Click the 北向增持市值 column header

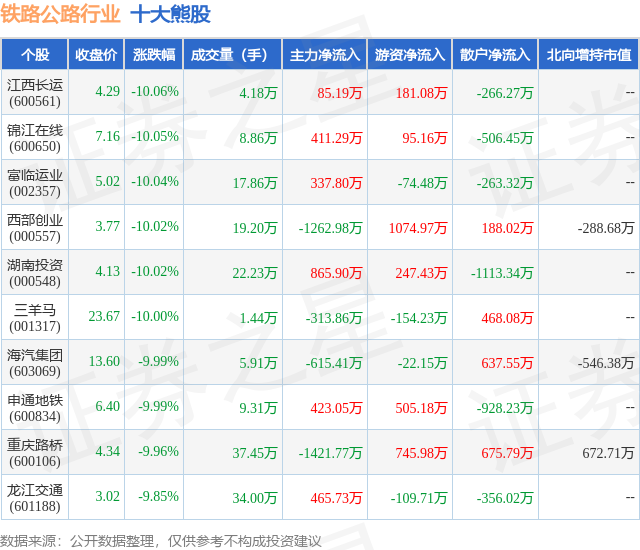pyautogui.click(x=589, y=55)
